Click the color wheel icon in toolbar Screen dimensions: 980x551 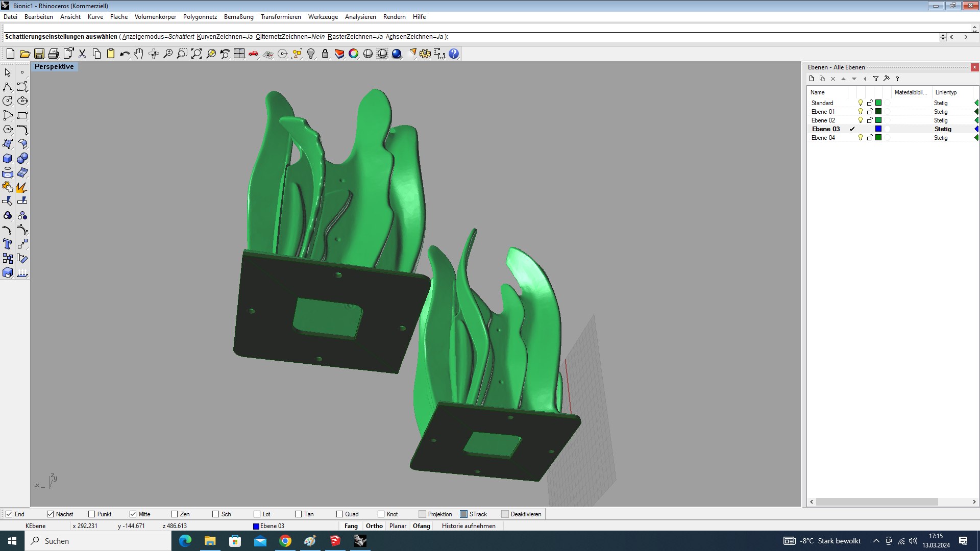354,54
